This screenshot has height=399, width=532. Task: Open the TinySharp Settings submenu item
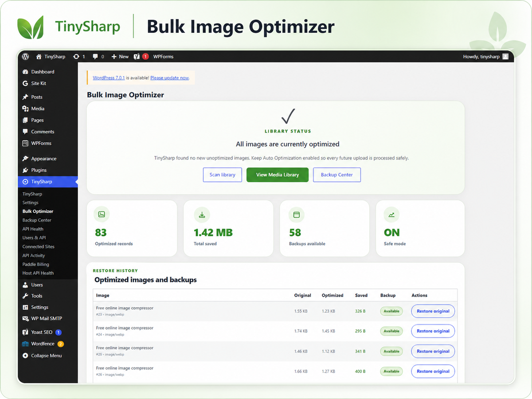click(x=31, y=203)
